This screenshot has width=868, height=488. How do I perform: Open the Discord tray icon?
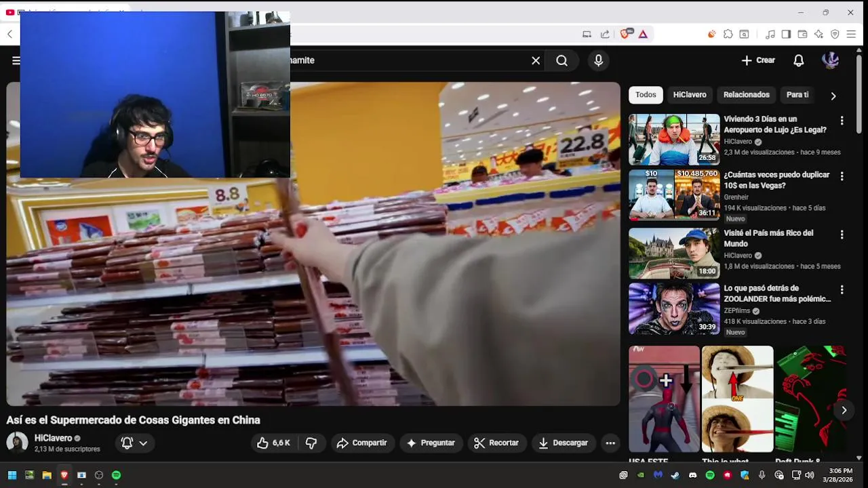pyautogui.click(x=692, y=475)
